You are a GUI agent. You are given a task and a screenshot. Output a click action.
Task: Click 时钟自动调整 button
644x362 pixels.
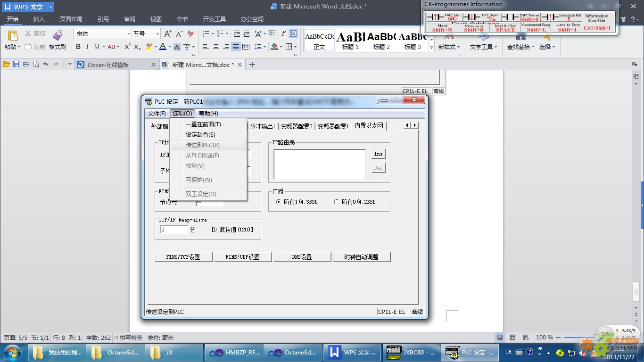coord(361,257)
